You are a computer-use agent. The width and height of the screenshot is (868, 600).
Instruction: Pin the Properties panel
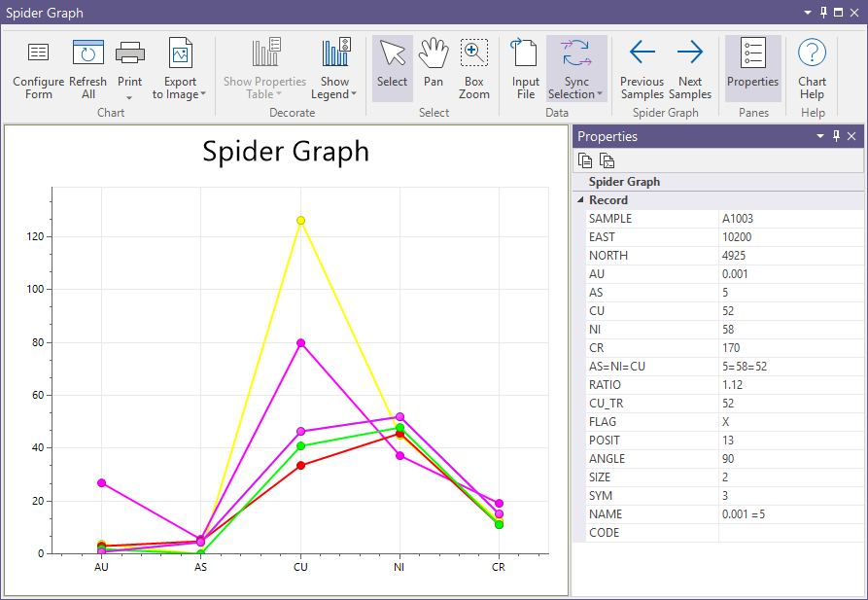point(837,136)
